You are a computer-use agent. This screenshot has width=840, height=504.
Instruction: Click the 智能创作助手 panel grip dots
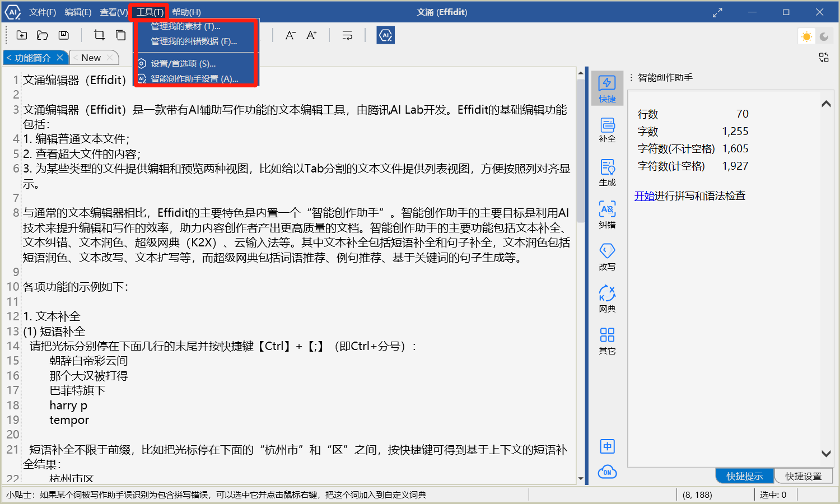[x=631, y=78]
